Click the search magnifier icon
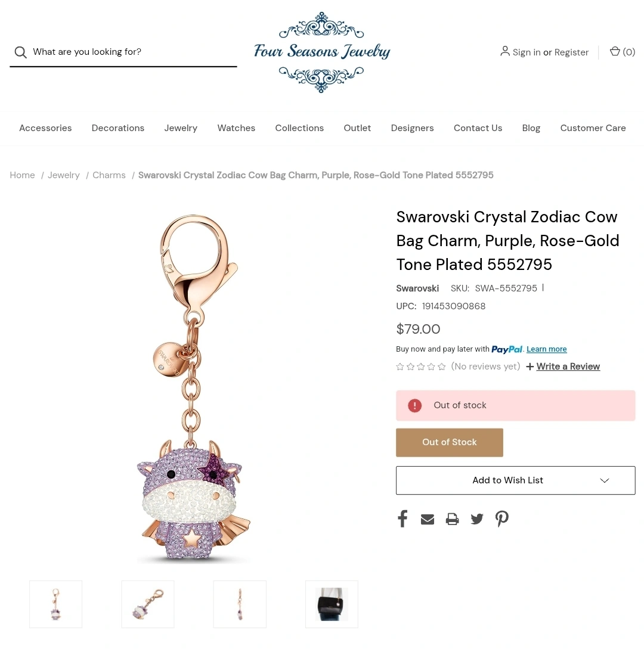Image resolution: width=644 pixels, height=649 pixels. pos(20,52)
